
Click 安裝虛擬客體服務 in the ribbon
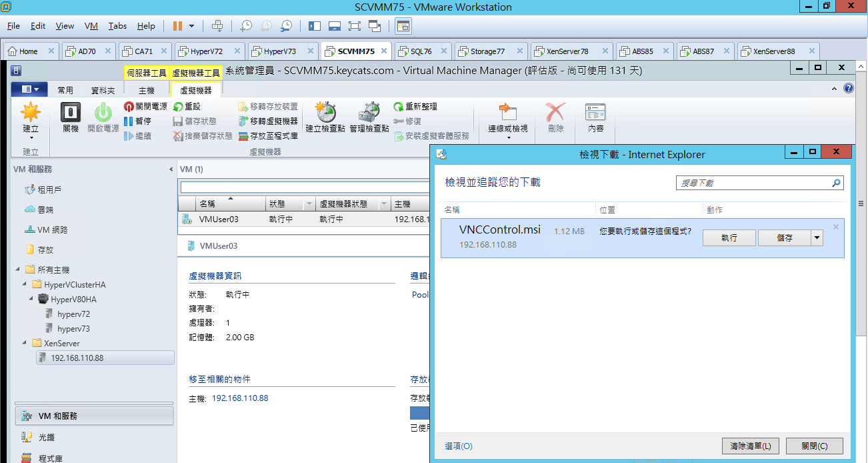(x=431, y=136)
